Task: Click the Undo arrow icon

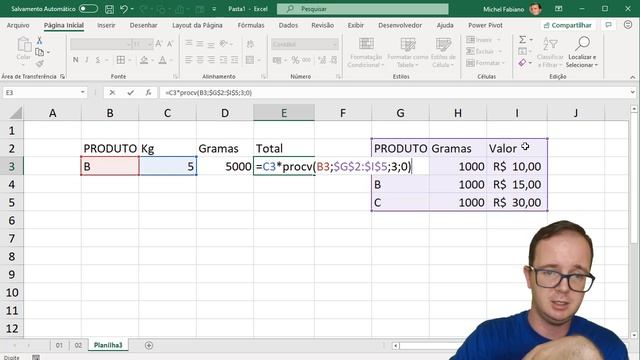Action: tap(124, 9)
